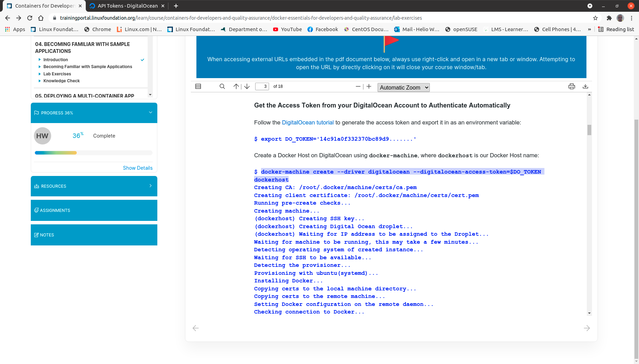Open Find in PDF document
Image resolution: width=639 pixels, height=364 pixels.
(x=222, y=86)
